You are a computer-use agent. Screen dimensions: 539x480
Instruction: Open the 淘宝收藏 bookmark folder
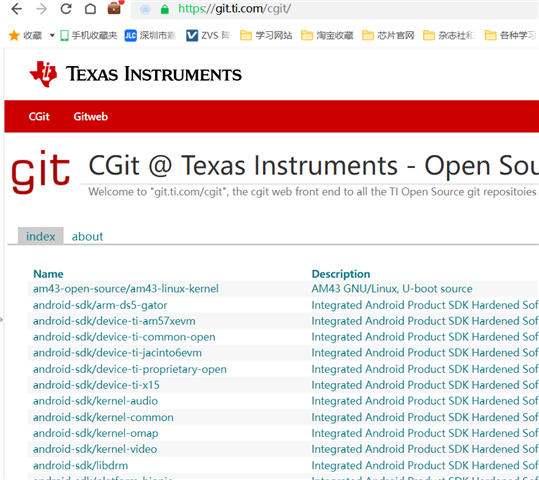pos(327,35)
